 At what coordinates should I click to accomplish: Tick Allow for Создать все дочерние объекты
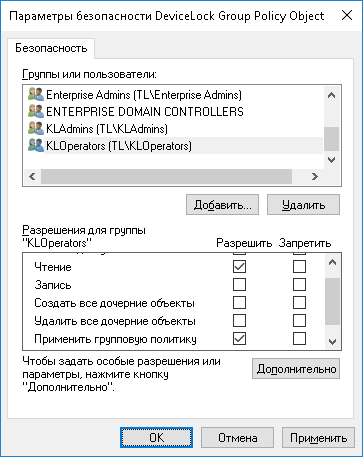click(x=239, y=303)
